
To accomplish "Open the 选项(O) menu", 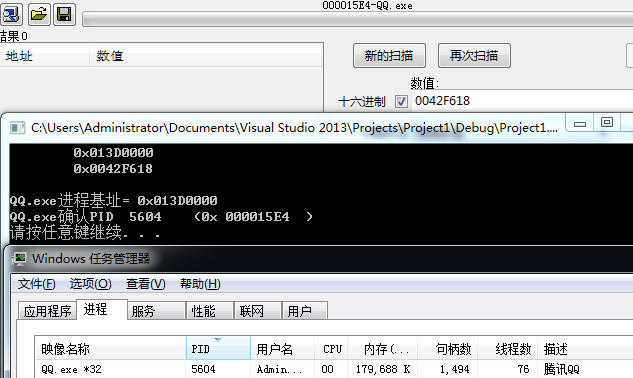I will tap(90, 284).
